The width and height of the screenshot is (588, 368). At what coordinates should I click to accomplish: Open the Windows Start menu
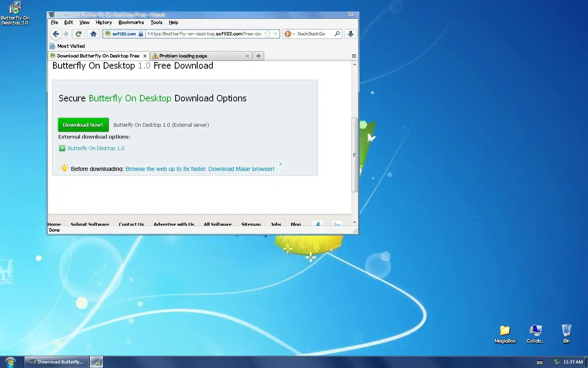[10, 362]
